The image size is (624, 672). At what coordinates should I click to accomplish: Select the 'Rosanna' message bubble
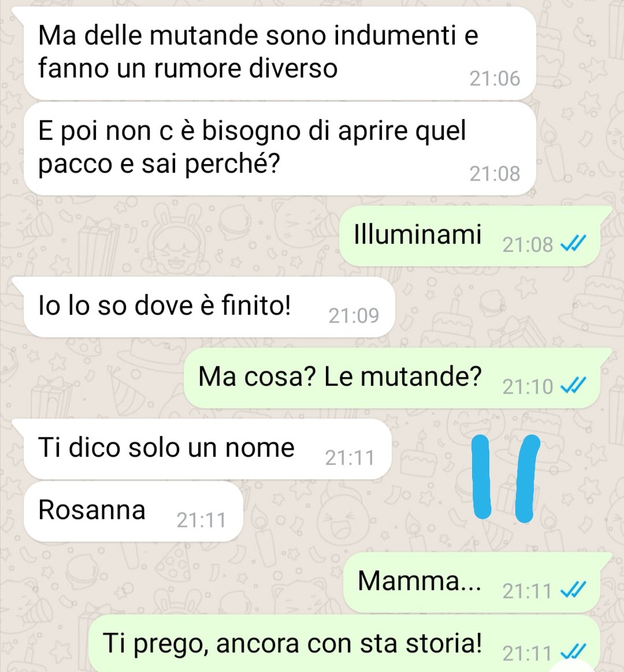point(133,511)
